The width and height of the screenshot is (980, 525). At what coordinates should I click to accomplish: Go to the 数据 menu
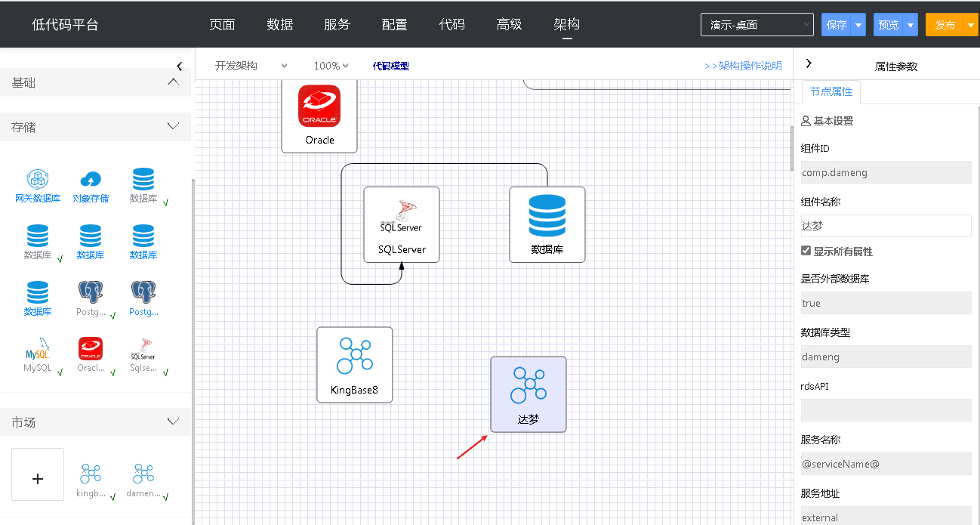(280, 24)
